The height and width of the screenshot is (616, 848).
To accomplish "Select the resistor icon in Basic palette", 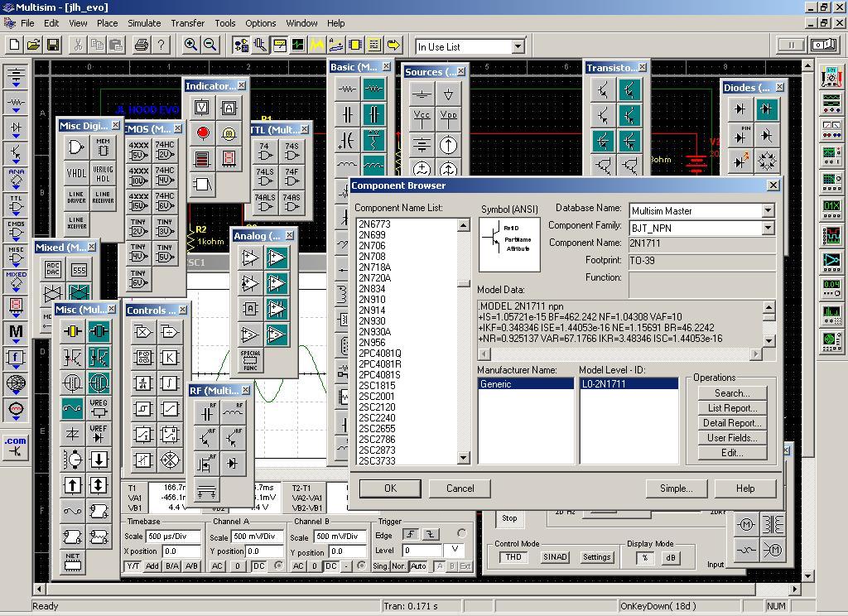I will click(347, 89).
